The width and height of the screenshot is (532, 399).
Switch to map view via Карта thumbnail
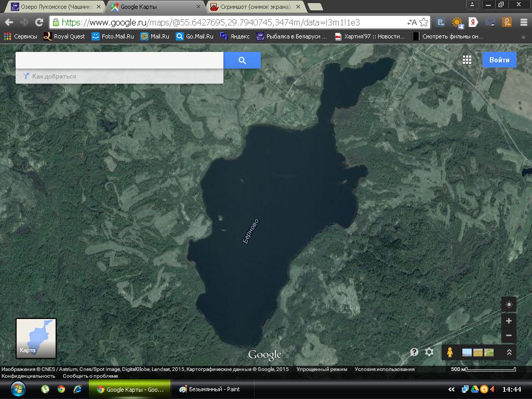pyautogui.click(x=36, y=338)
